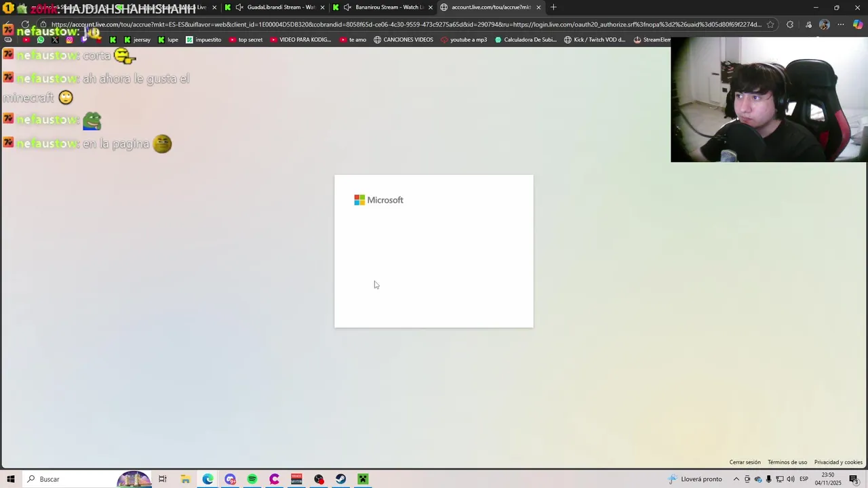Image resolution: width=868 pixels, height=488 pixels.
Task: Click the Instagram bookmark icon
Action: pyautogui.click(x=69, y=40)
